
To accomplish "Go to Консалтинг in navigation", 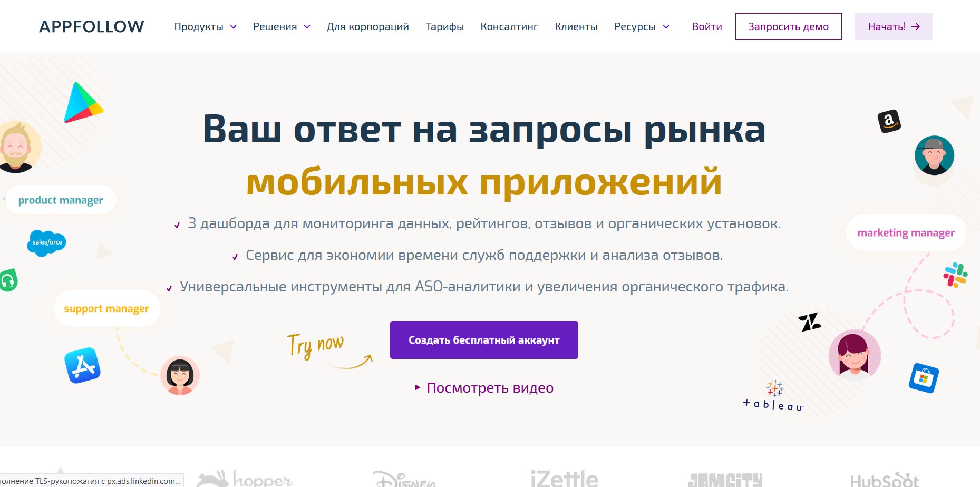I will pyautogui.click(x=509, y=26).
